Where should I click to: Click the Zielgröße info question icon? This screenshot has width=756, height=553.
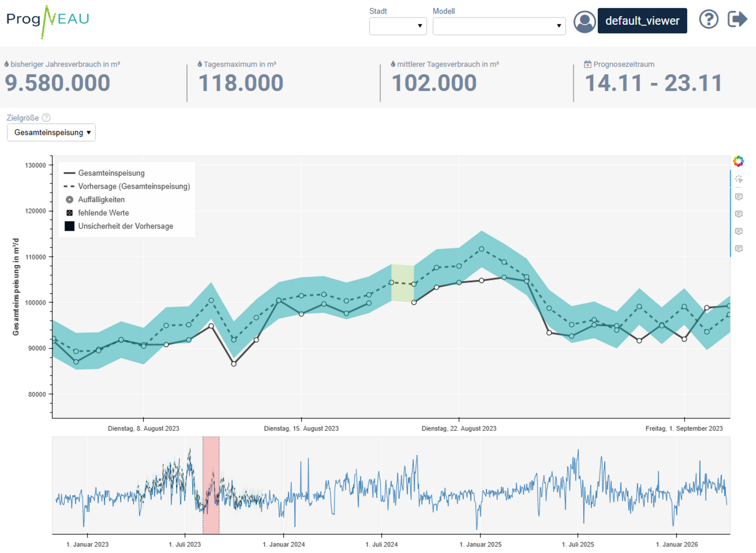pos(46,118)
